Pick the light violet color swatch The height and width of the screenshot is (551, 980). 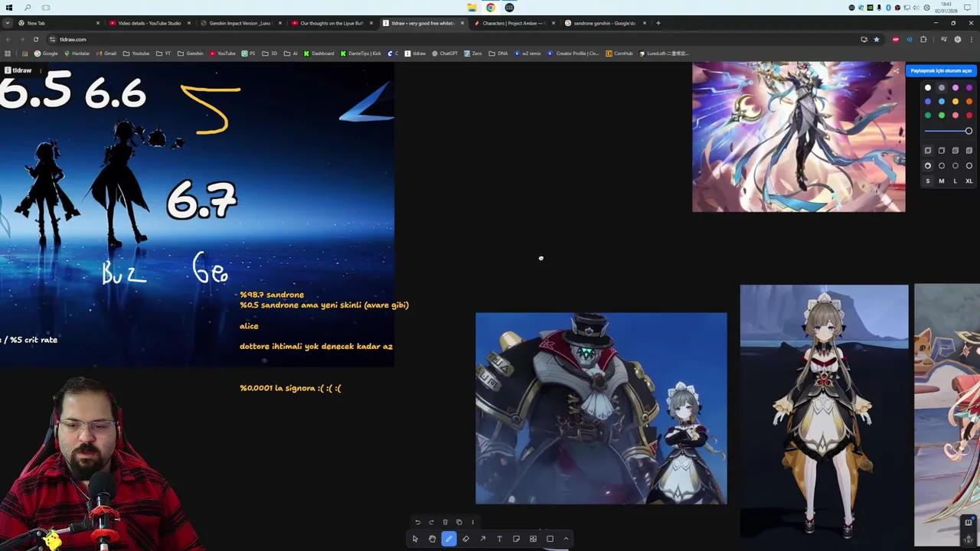(955, 87)
